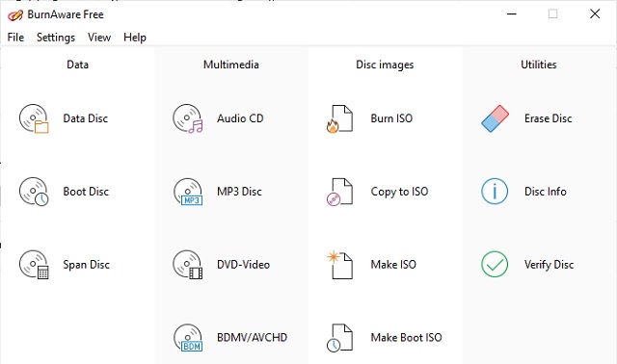The image size is (617, 364).
Task: Click the MP3 Disc icon
Action: coord(188,192)
